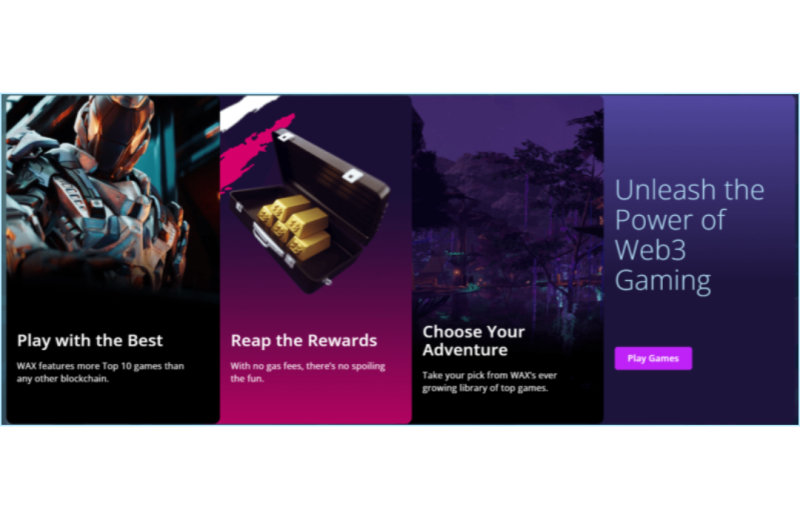Click the Play with the Best heading
The image size is (800, 519).
(x=90, y=340)
